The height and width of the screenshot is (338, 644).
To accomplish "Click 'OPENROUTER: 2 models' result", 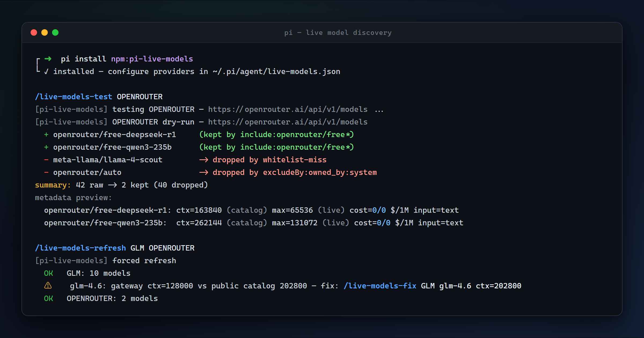I will tap(112, 299).
